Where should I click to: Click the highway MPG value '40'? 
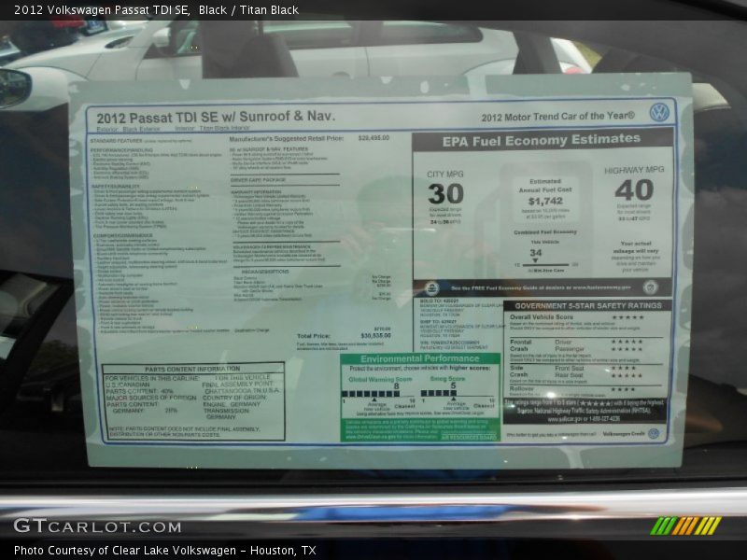[x=634, y=190]
